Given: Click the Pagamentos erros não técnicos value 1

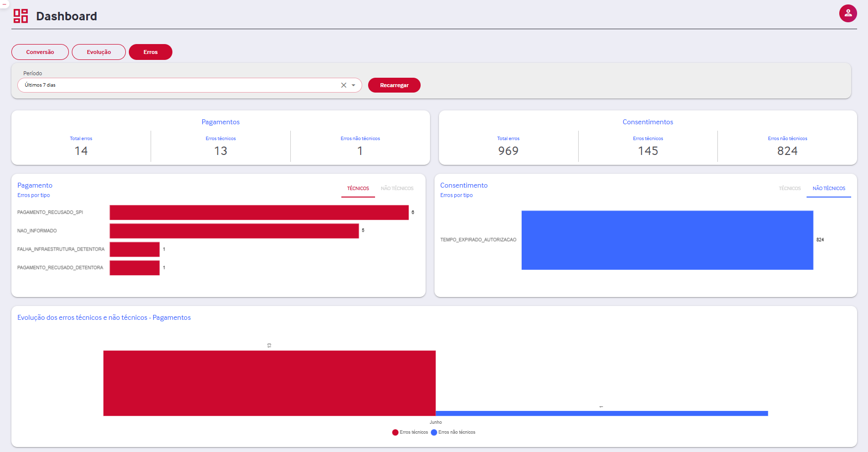Looking at the screenshot, I should pos(360,151).
